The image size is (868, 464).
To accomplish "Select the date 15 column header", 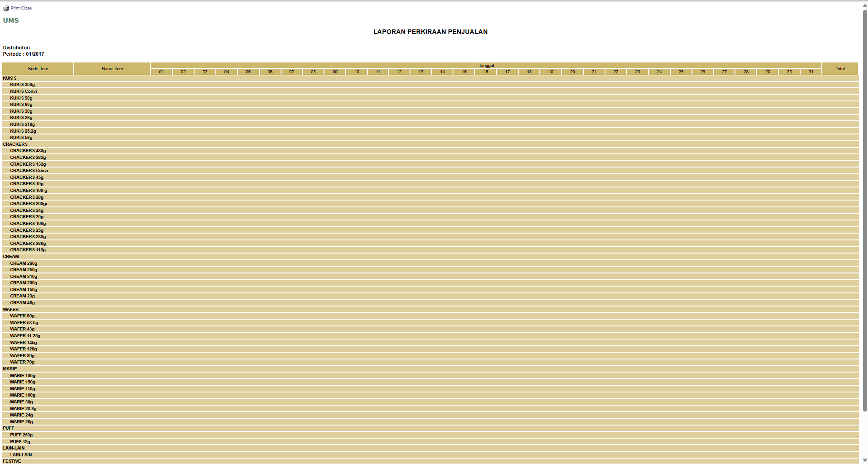I will tap(464, 72).
